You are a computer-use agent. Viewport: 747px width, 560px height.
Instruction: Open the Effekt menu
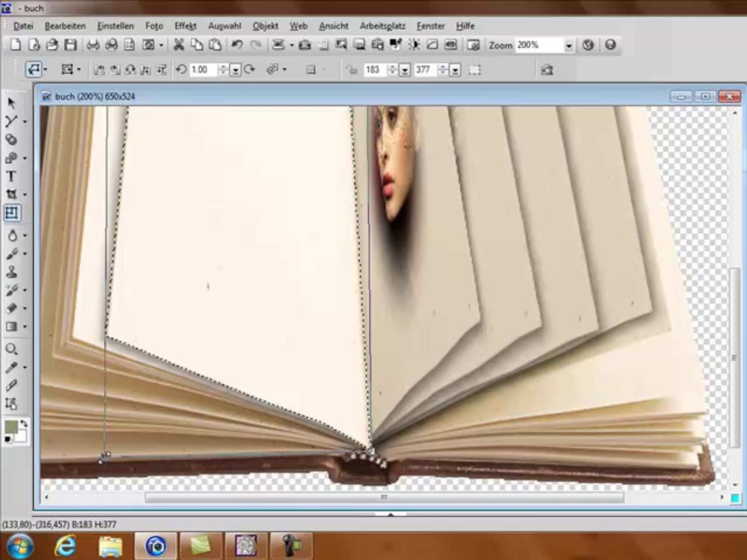pyautogui.click(x=185, y=26)
